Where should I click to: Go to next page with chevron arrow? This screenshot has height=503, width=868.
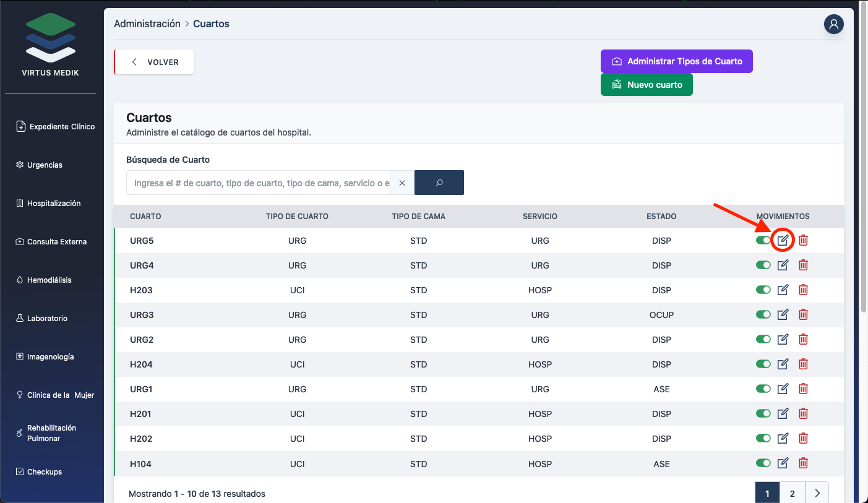[817, 493]
